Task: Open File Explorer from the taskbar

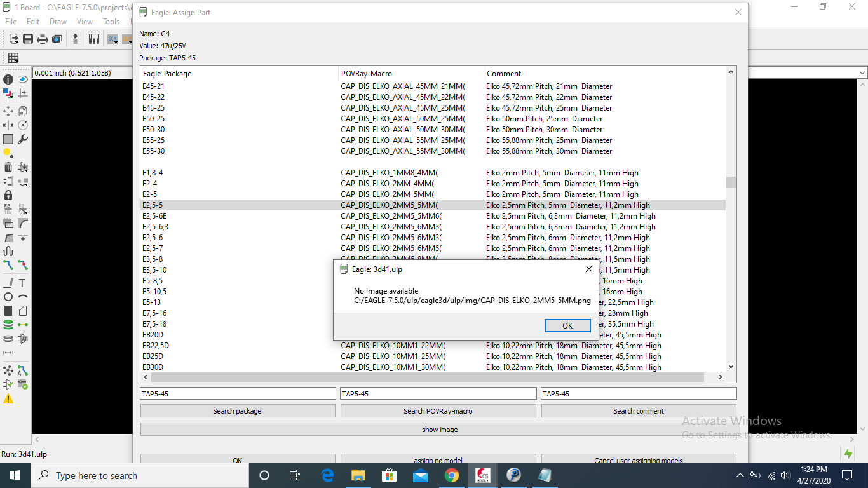Action: click(358, 475)
